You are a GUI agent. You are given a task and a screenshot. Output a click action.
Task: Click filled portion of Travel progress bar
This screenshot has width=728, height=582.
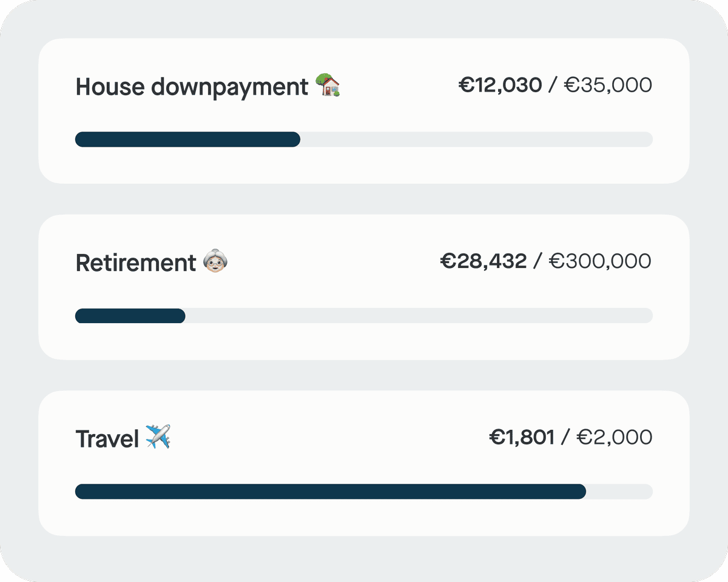coord(331,492)
